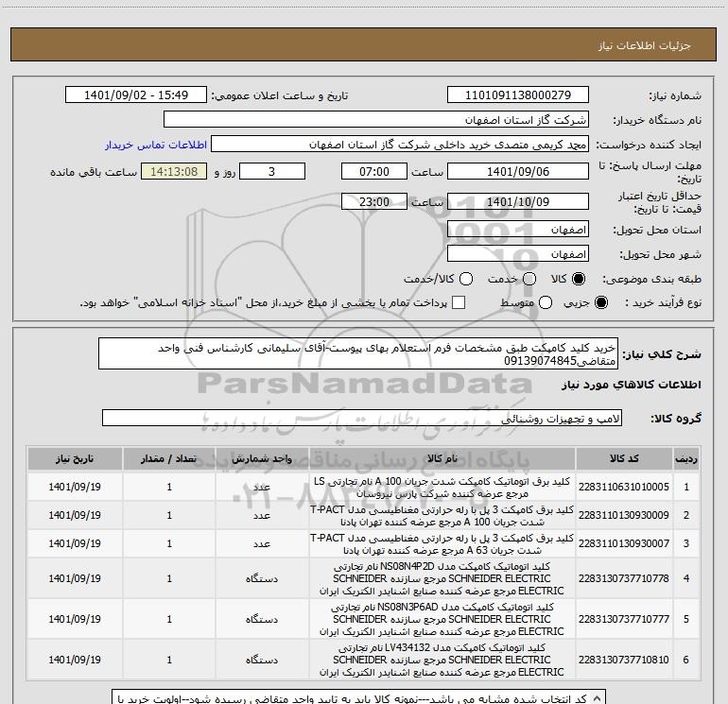
Task: Select the متوسط purchase type radio
Action: (546, 302)
